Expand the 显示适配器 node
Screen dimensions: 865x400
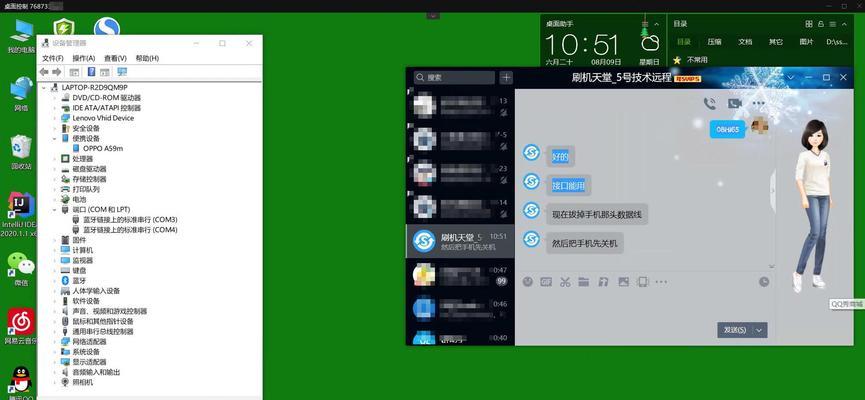[x=55, y=362]
